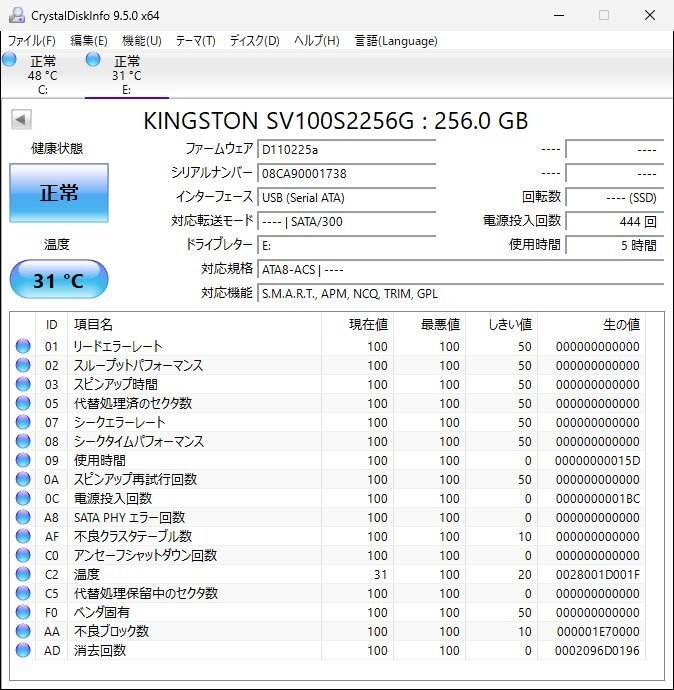Screen dimensions: 674x690
Task: Open the 言語(Language) menu
Action: (396, 41)
